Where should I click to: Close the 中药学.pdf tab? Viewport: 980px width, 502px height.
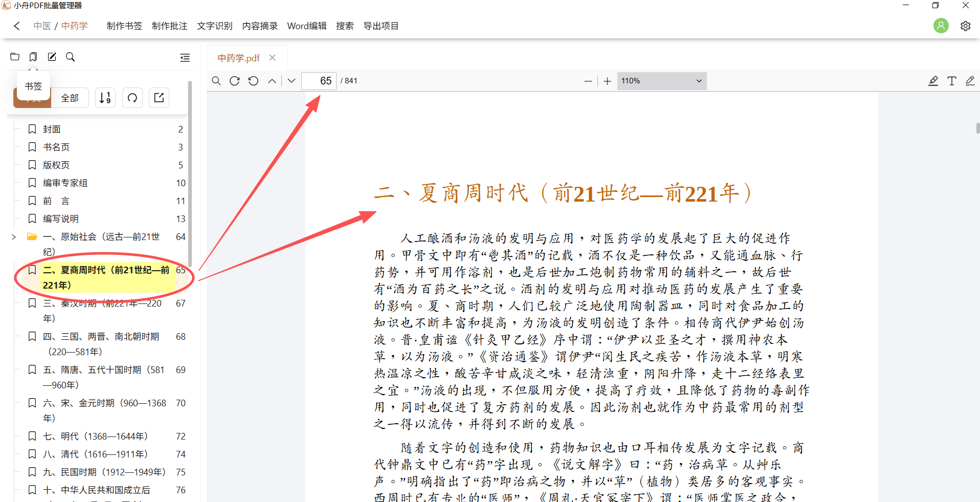click(x=273, y=58)
